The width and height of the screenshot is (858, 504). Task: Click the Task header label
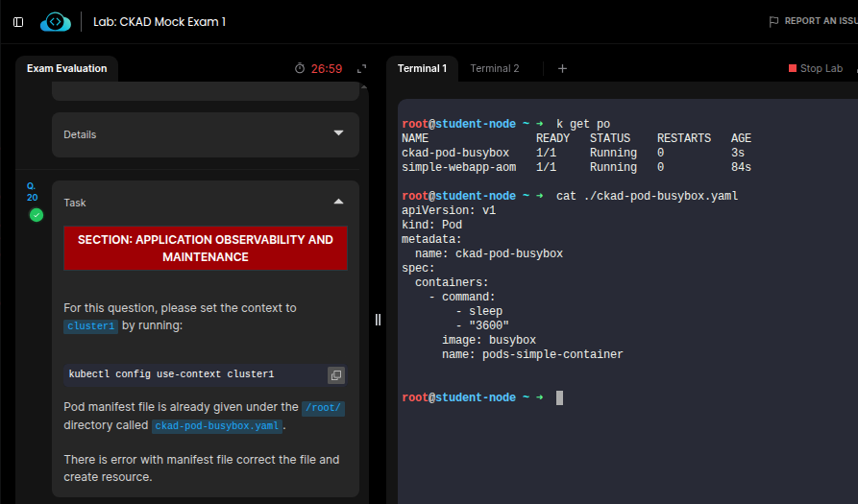(75, 203)
